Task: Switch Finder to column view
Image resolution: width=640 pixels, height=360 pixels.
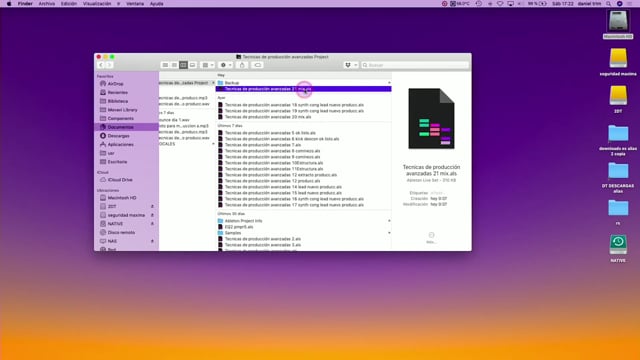Action: tap(183, 65)
